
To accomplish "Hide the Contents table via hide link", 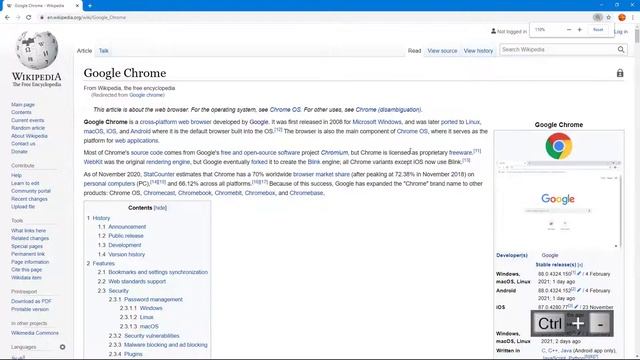I will click(x=160, y=208).
